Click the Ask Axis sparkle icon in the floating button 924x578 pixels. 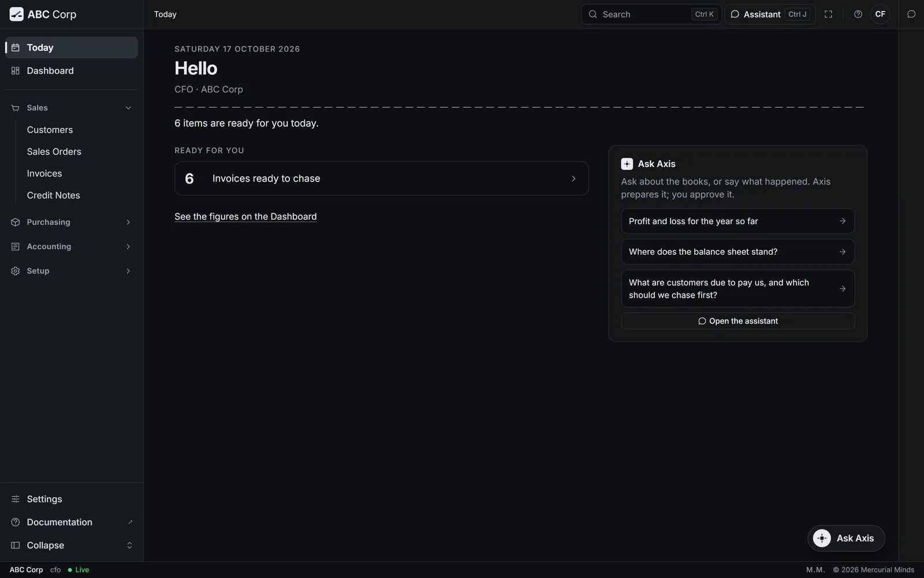pos(822,538)
